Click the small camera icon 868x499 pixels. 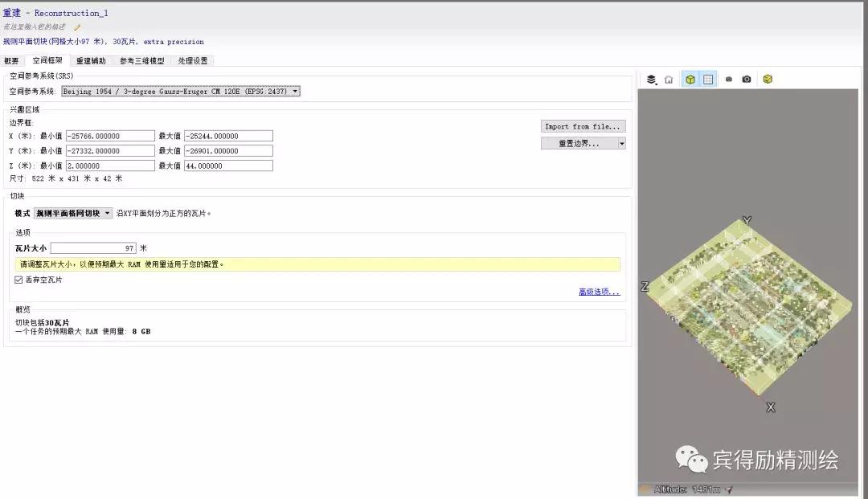pyautogui.click(x=729, y=80)
